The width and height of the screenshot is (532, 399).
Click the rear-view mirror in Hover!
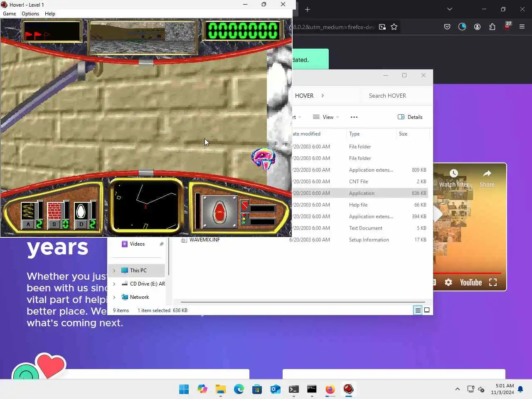click(143, 38)
